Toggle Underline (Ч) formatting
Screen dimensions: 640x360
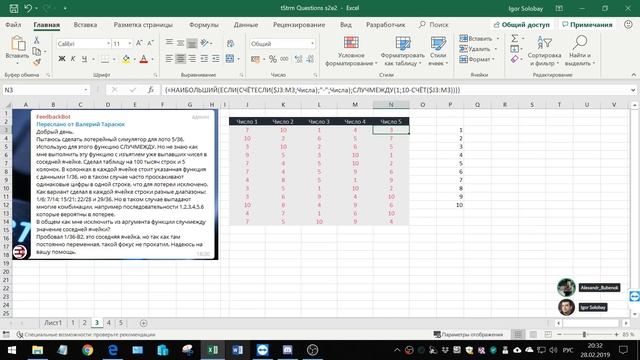(84, 59)
